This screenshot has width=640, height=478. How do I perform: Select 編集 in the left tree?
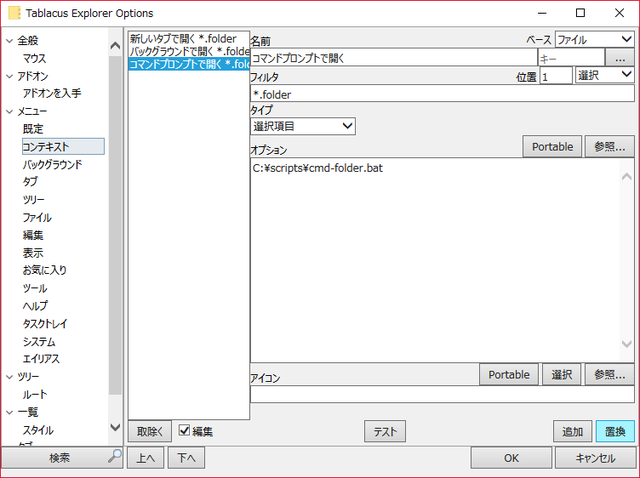pos(33,235)
